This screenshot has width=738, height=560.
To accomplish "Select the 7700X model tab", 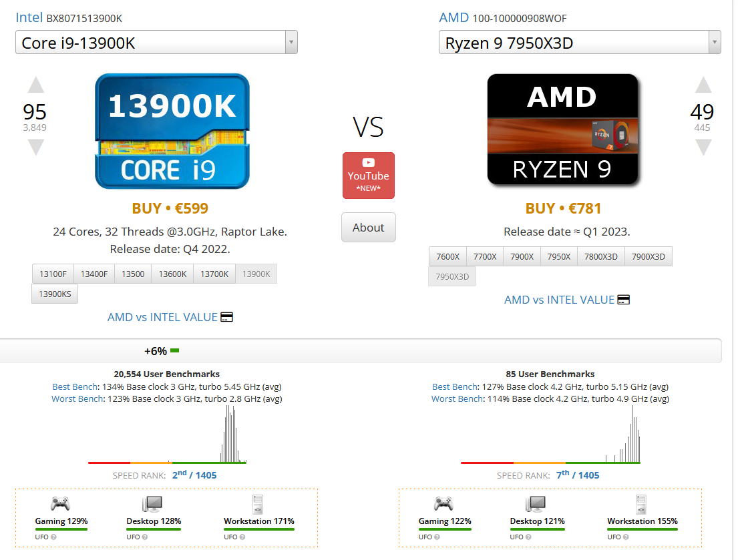I will point(485,257).
